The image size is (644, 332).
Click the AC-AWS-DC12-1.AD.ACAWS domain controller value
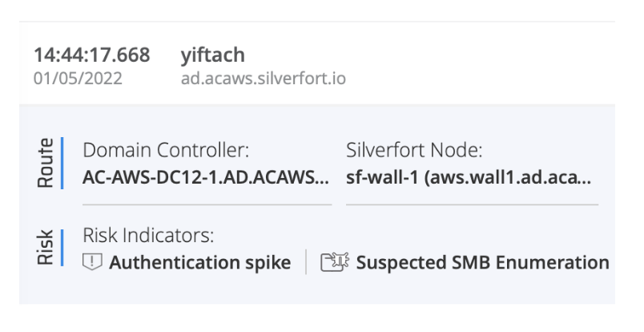click(x=206, y=178)
